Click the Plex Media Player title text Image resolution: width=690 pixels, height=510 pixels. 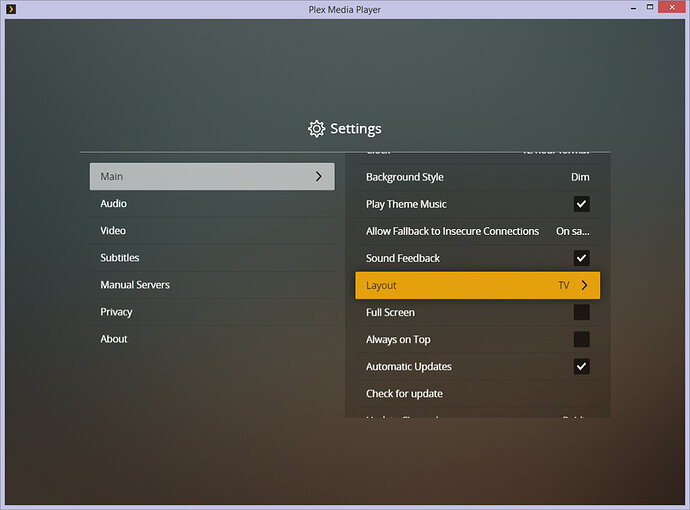click(345, 10)
